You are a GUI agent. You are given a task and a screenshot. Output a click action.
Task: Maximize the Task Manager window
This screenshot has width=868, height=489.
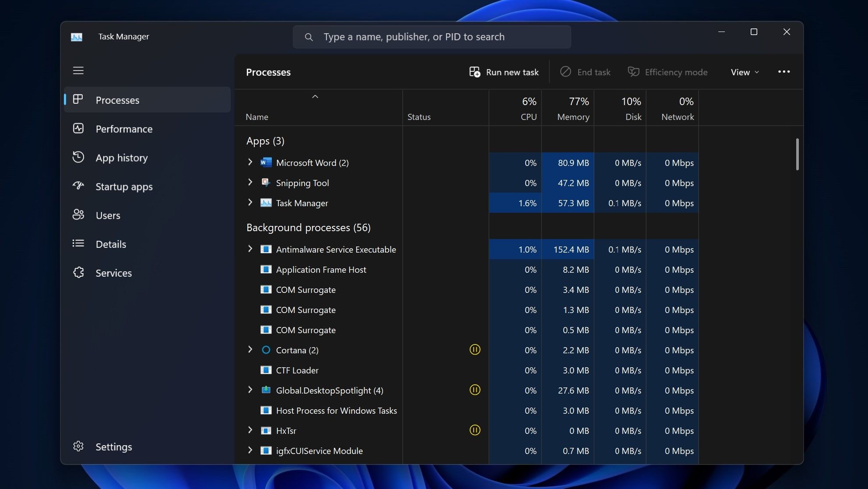[x=754, y=32]
